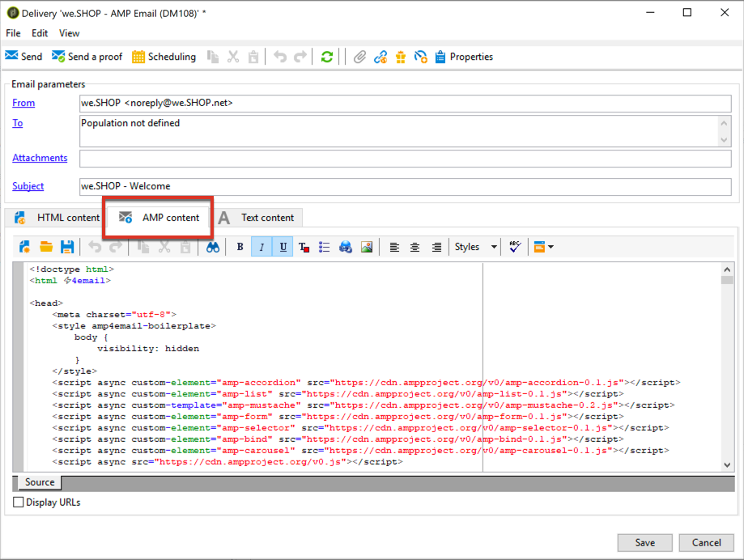Image resolution: width=744 pixels, height=560 pixels.
Task: Click the Save floppy disk icon in editor toolbar
Action: point(67,247)
